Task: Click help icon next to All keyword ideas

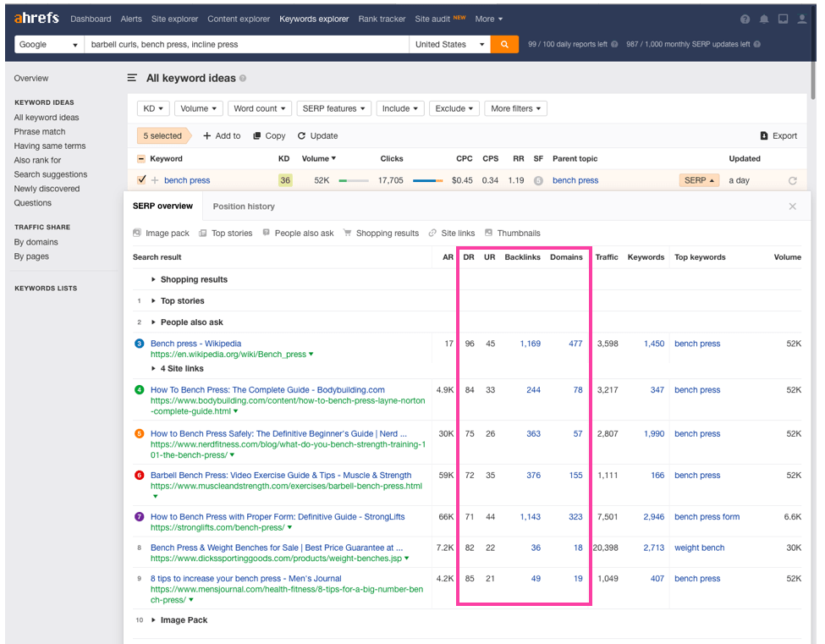Action: pos(243,79)
